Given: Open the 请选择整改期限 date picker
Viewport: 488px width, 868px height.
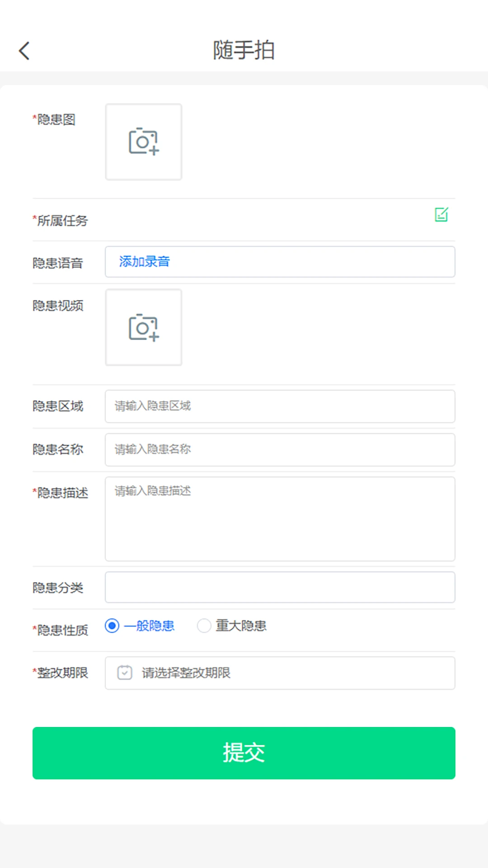Looking at the screenshot, I should tap(289, 673).
